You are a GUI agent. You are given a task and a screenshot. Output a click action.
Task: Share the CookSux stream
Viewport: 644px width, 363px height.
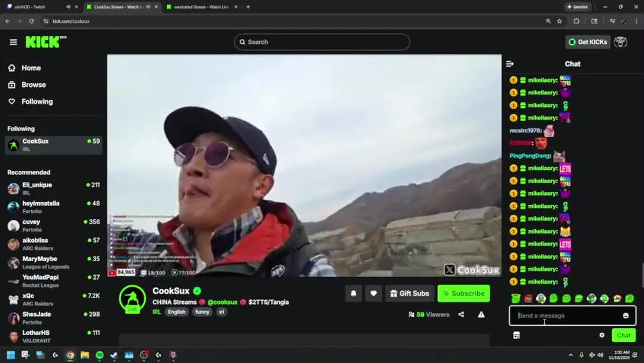(461, 315)
